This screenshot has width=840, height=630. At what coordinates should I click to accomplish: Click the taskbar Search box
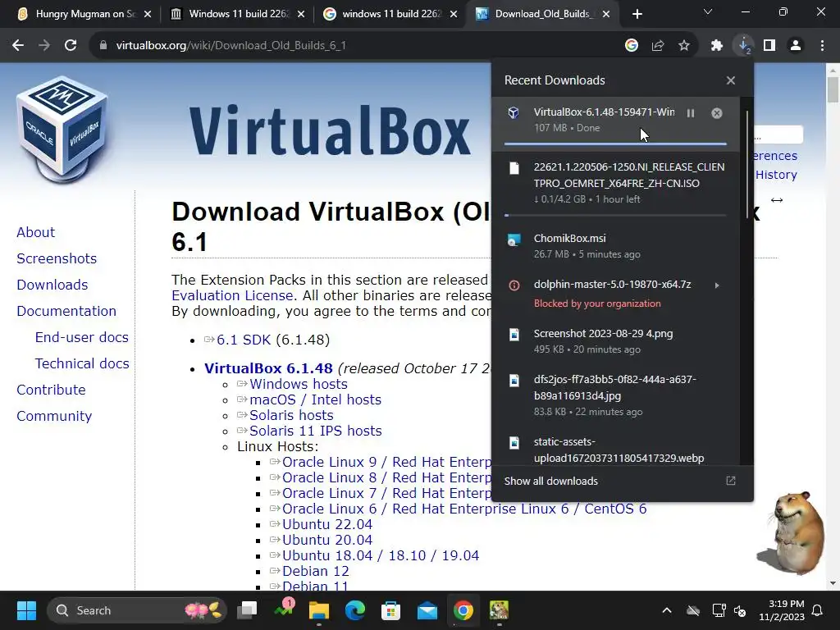click(x=137, y=610)
